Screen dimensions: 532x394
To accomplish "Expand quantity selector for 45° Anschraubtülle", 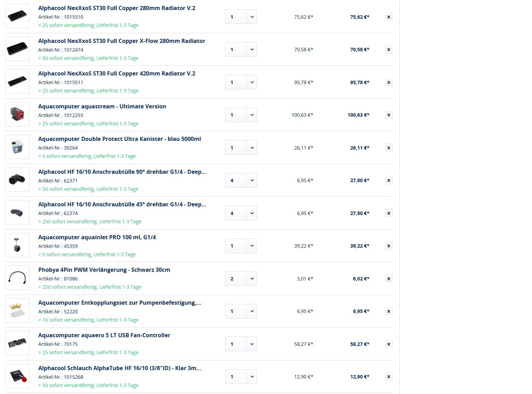I will pyautogui.click(x=252, y=213).
